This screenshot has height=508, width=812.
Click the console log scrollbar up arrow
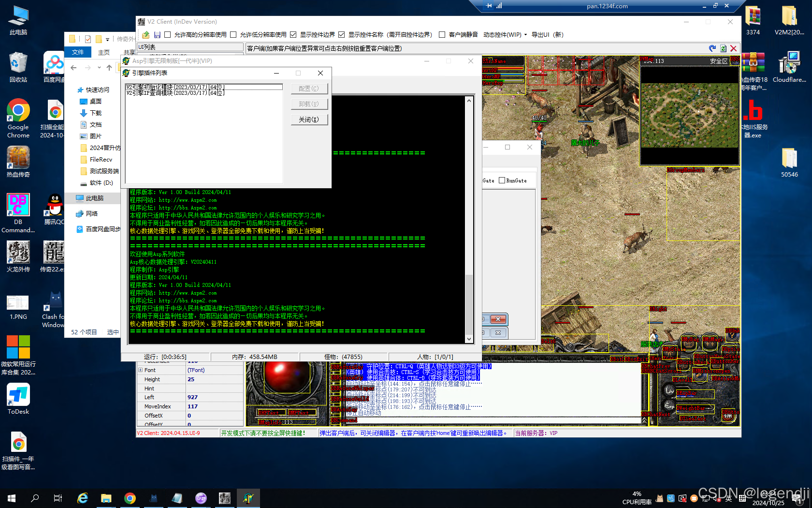[x=469, y=100]
